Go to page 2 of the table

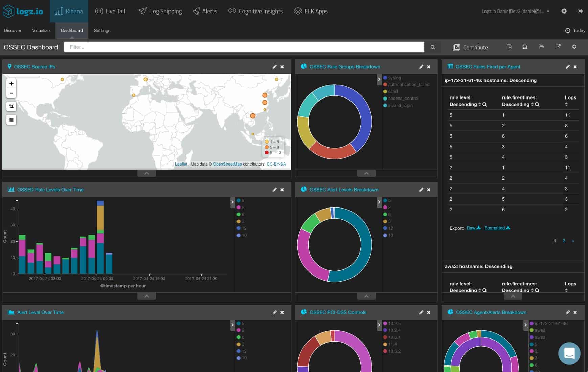(x=564, y=241)
